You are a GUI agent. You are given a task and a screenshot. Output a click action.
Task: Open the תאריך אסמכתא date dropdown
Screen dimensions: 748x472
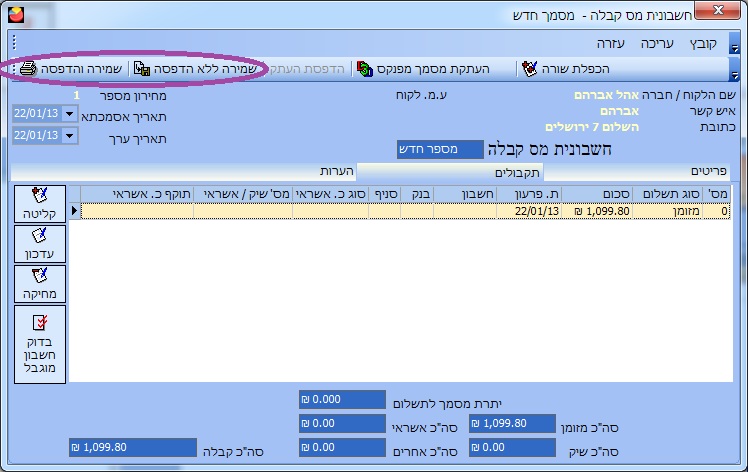pyautogui.click(x=70, y=114)
